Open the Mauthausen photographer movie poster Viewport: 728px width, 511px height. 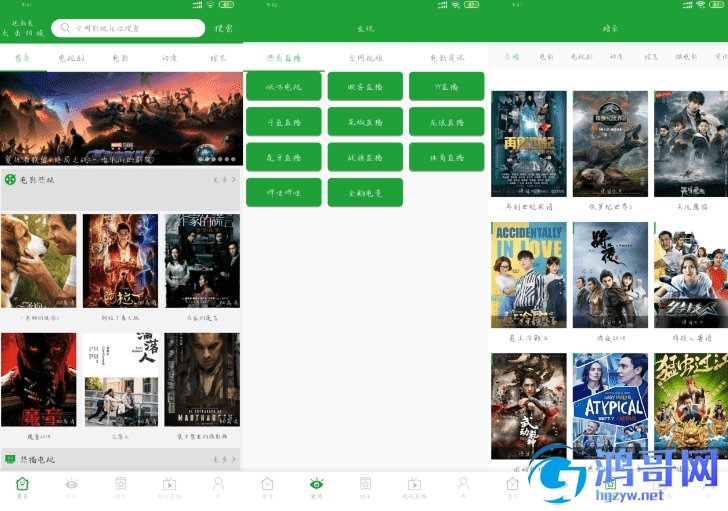click(x=202, y=380)
